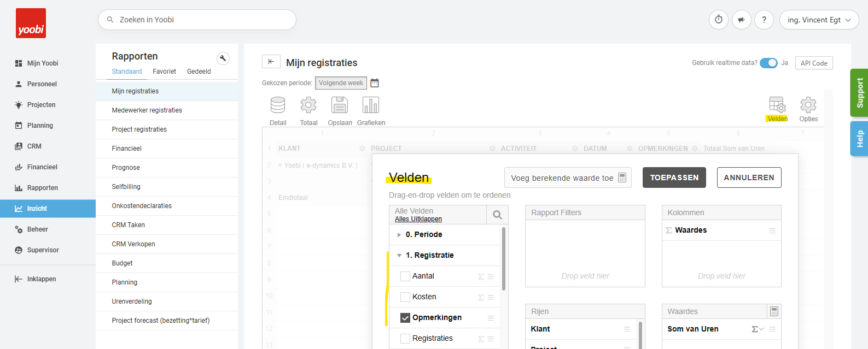This screenshot has height=349, width=868.
Task: Click the Grafieken chart icon
Action: click(x=371, y=105)
